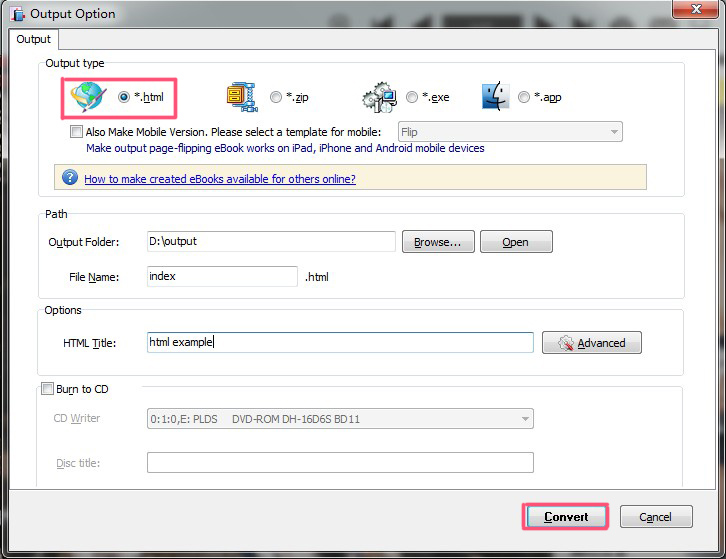
Task: Open the Advanced options button
Action: (592, 343)
